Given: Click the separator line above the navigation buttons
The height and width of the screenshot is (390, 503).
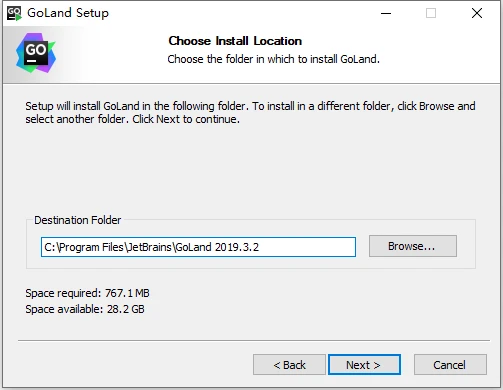Looking at the screenshot, I should (x=254, y=341).
